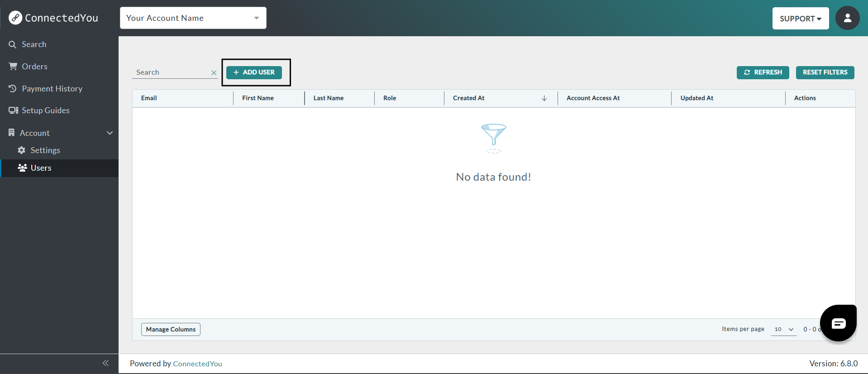Click the ConnectedYou logo icon

[15, 18]
